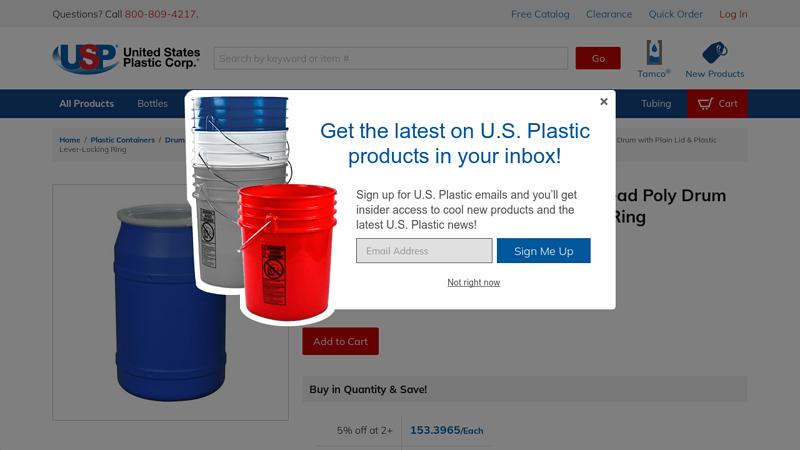Open the Quick Order link
The height and width of the screenshot is (450, 800).
(x=675, y=14)
